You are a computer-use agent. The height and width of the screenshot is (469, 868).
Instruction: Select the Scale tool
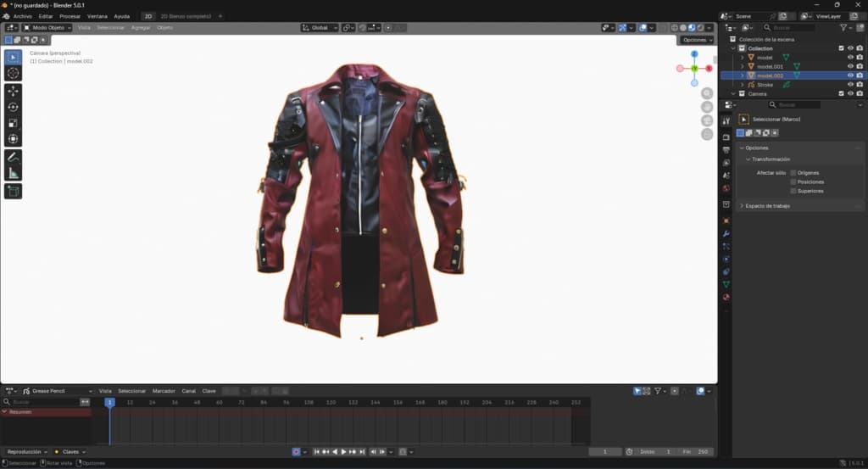pyautogui.click(x=14, y=123)
